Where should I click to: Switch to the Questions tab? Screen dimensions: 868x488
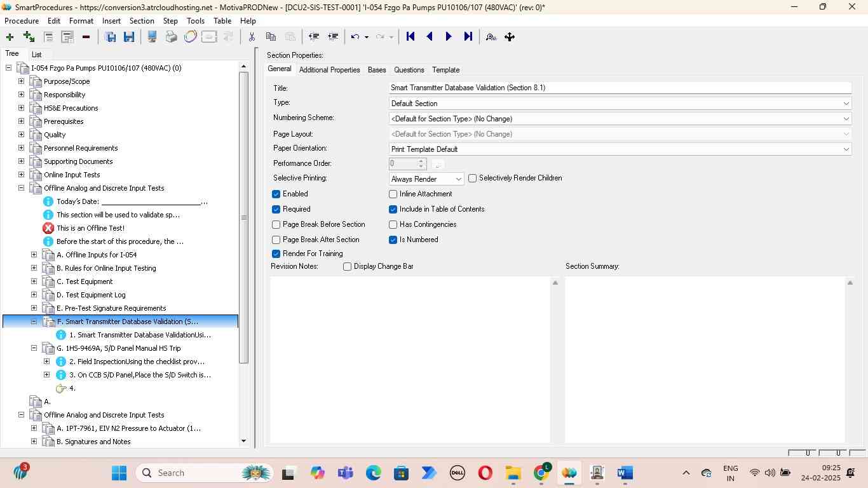click(409, 70)
